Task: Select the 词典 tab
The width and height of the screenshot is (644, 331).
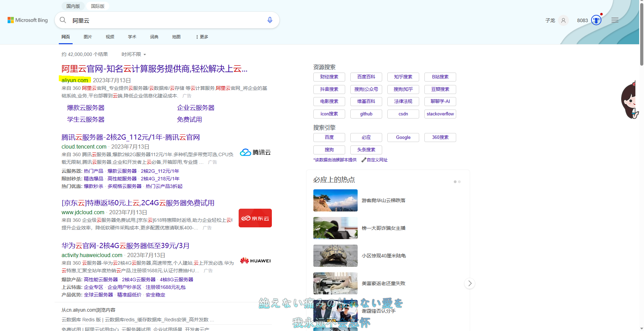Action: (x=154, y=37)
